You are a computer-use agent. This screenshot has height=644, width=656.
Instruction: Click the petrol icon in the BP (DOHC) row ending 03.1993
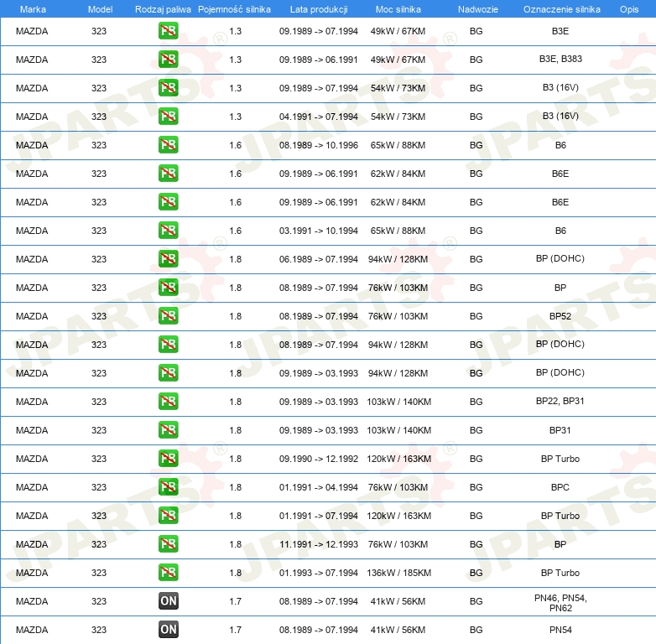[x=168, y=372]
